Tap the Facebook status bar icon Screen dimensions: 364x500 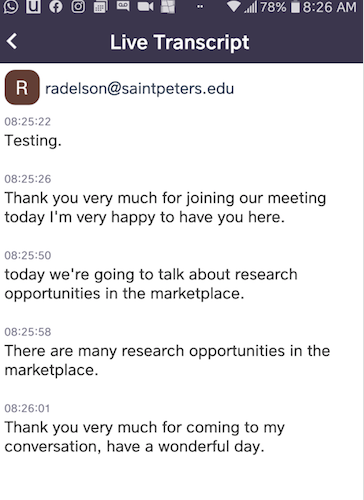(56, 7)
